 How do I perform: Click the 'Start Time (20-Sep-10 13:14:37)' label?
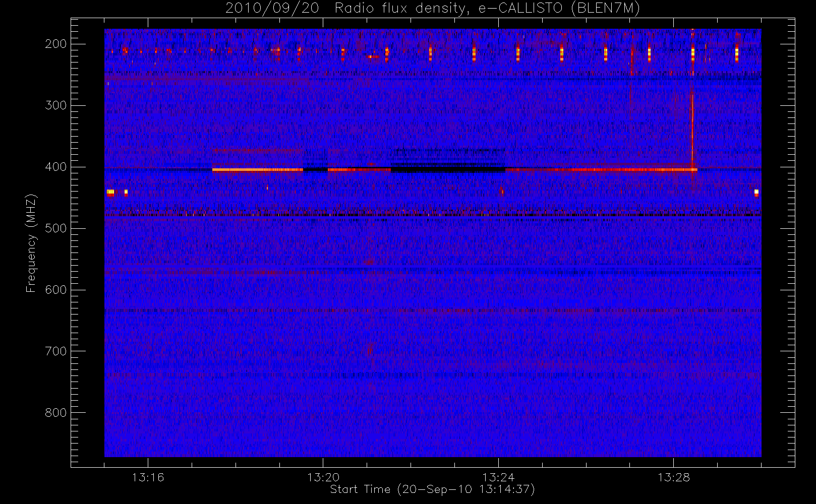pyautogui.click(x=432, y=489)
